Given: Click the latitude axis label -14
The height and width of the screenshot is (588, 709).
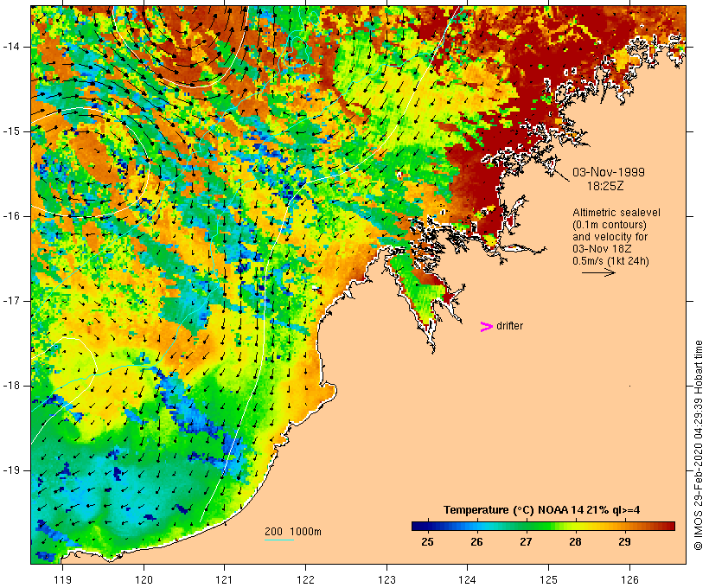Looking at the screenshot, I should (11, 47).
